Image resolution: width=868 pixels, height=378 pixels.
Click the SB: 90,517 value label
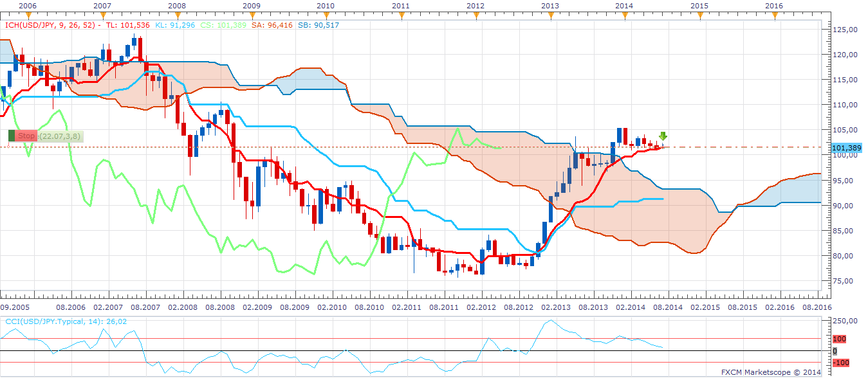coord(319,25)
